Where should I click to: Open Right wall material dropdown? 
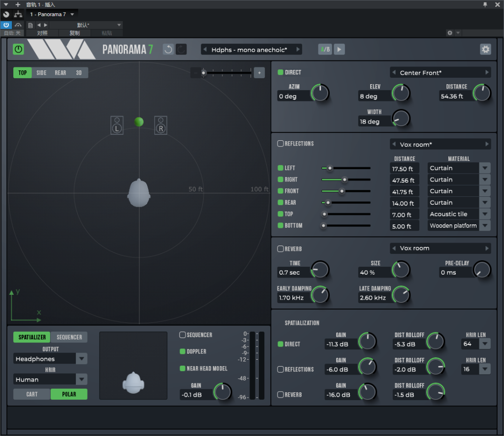(459, 180)
